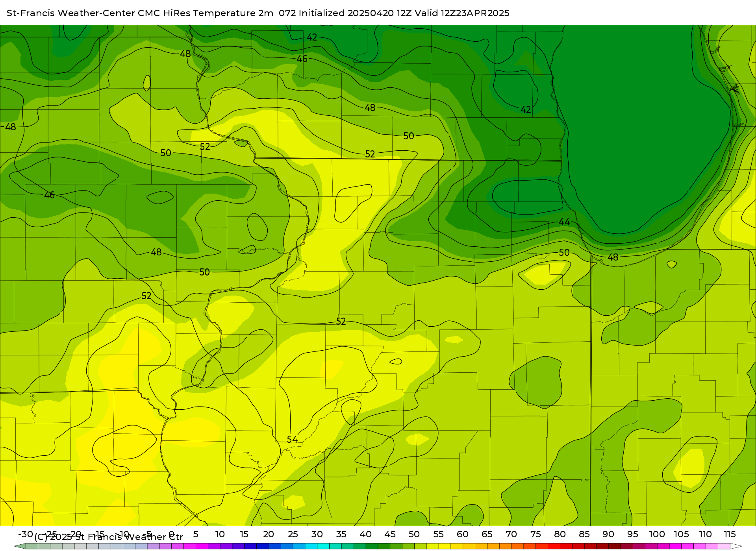This screenshot has height=551, width=756.
Task: Click the 55 label on the color scale
Action: coord(438,534)
